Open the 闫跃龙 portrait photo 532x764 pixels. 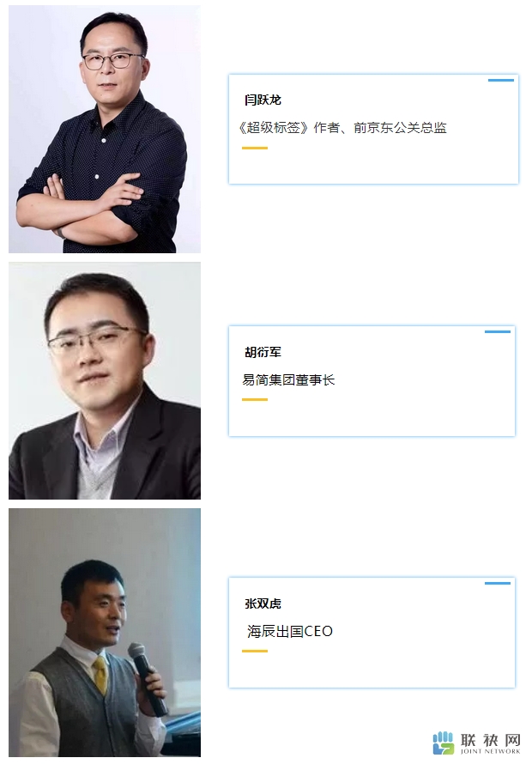tap(105, 129)
